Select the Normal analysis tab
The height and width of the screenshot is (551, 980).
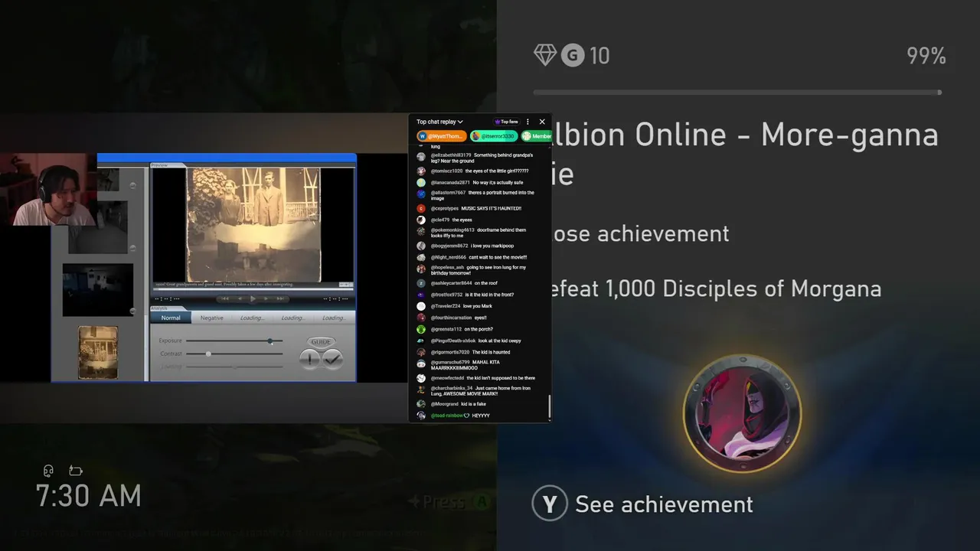click(x=171, y=318)
